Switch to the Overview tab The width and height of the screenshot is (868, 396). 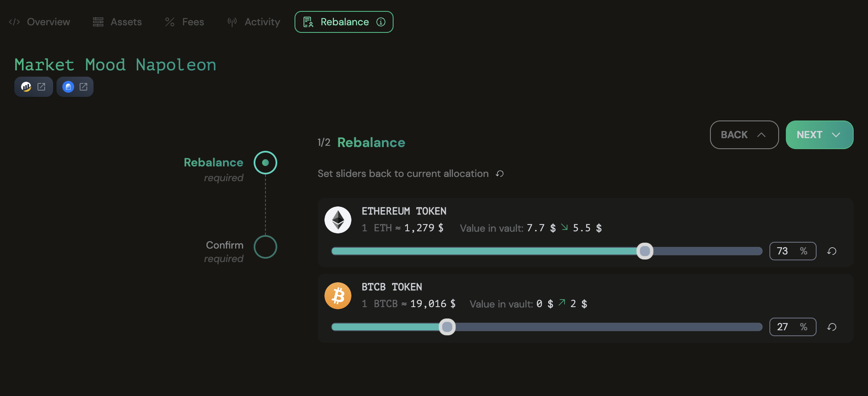[x=40, y=22]
